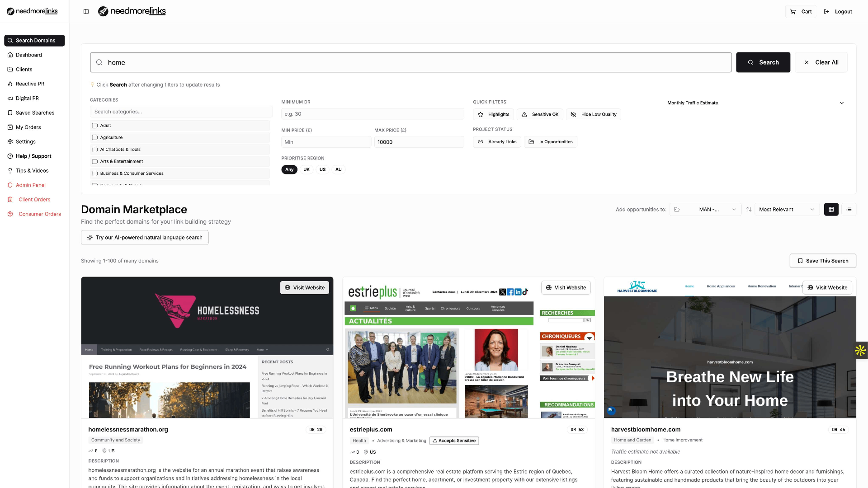The image size is (868, 488).
Task: Visit Website for homelessnessmarathon.org
Action: (x=305, y=288)
